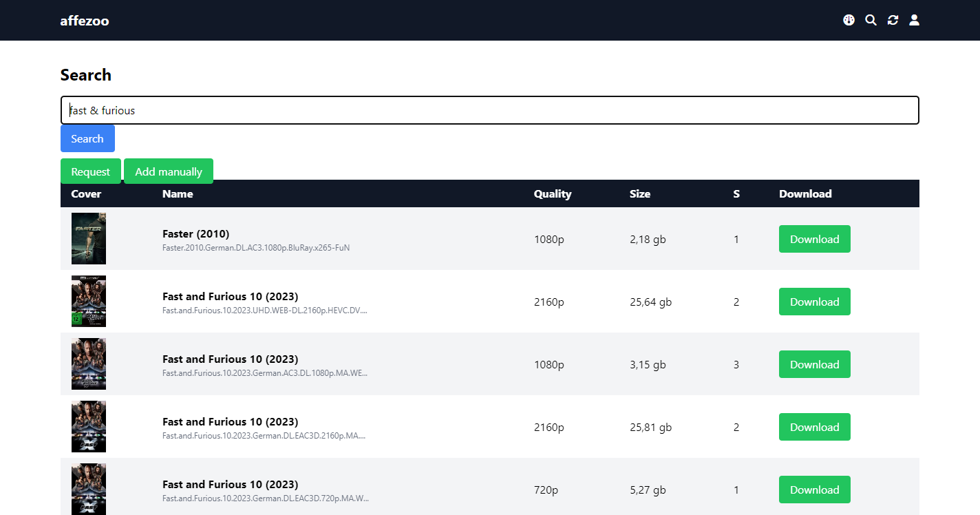The height and width of the screenshot is (515, 980).
Task: Click filename 'Fast.and.Furious.10.2023.UHD.WEB-DL.2160p.HEVC.DV....'
Action: [x=265, y=311]
